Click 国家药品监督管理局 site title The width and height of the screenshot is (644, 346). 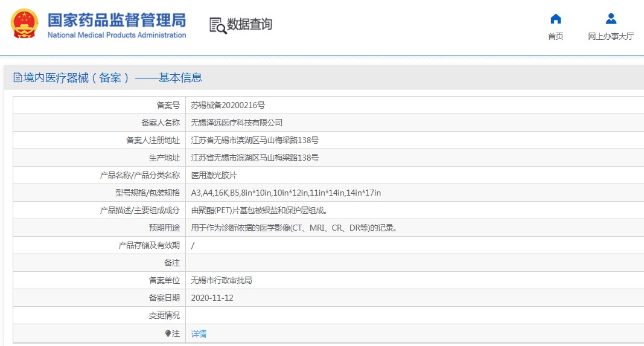[116, 20]
